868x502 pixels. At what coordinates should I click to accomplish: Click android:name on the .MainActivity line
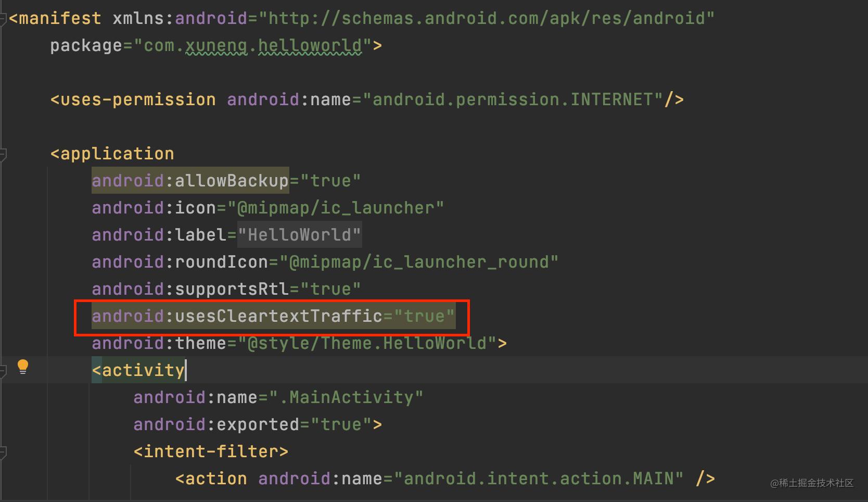[x=195, y=397]
